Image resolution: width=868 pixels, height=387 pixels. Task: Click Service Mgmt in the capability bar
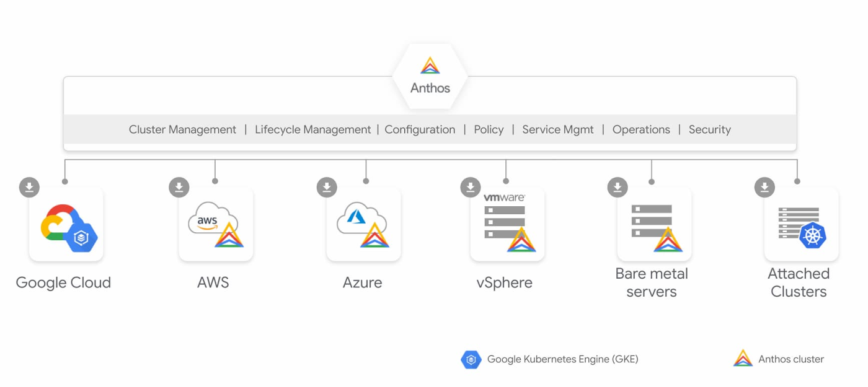click(557, 129)
